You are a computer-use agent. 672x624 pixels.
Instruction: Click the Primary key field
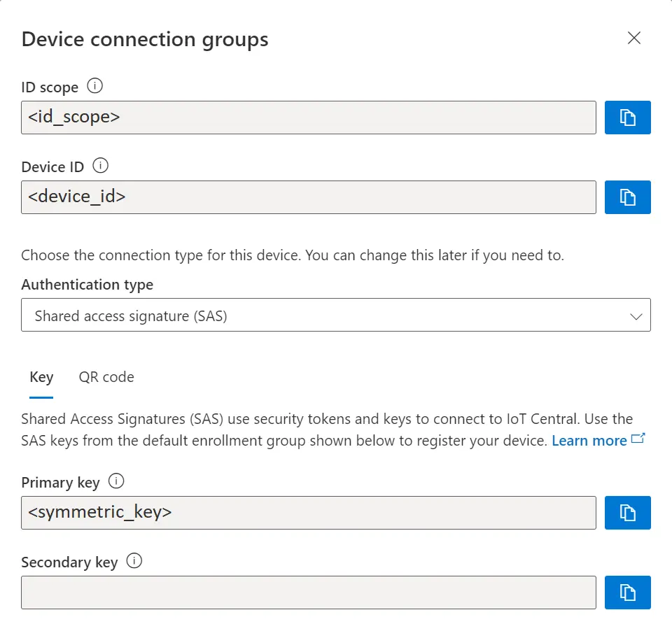pyautogui.click(x=309, y=513)
